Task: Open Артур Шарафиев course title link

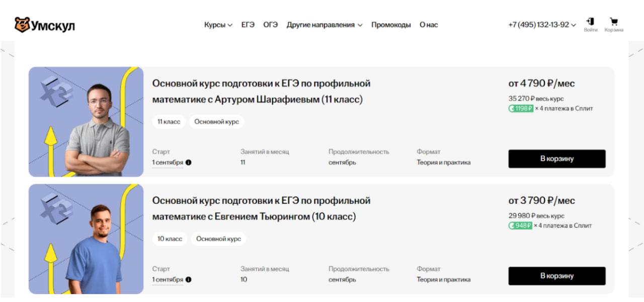Action: click(x=261, y=91)
